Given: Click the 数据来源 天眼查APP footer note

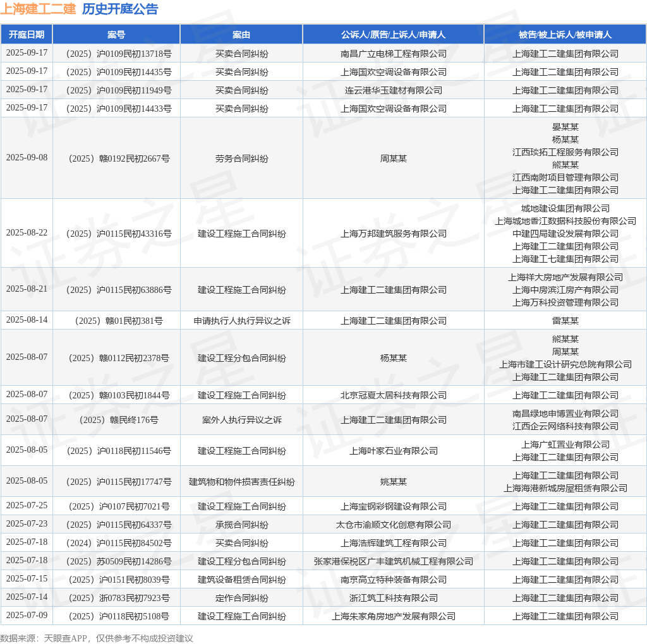Looking at the screenshot, I should pos(97,638).
